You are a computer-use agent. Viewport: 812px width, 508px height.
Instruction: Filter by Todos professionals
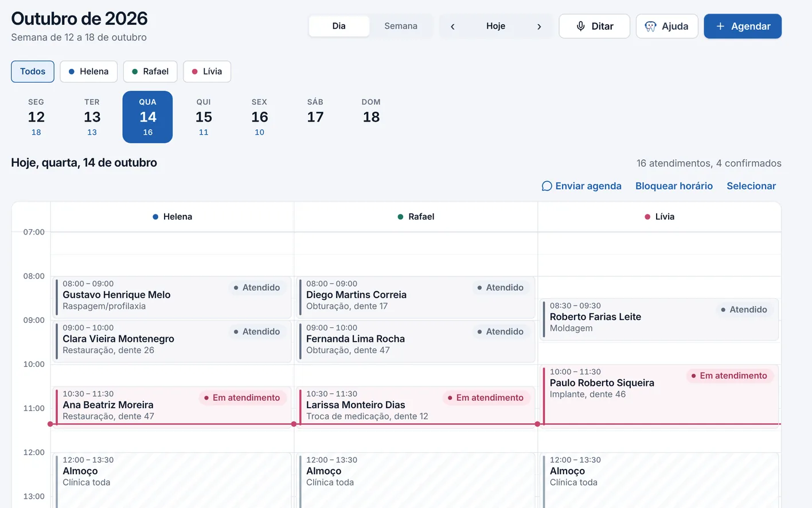point(33,72)
